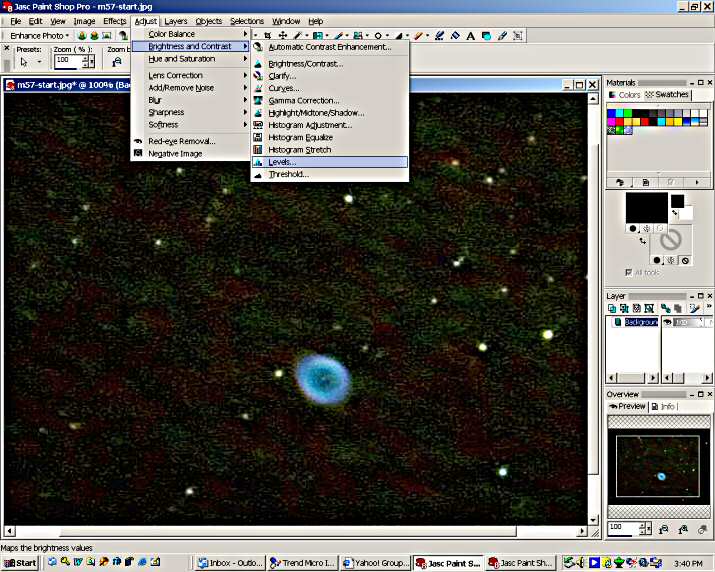Toggle foreground texture button

(x=647, y=229)
